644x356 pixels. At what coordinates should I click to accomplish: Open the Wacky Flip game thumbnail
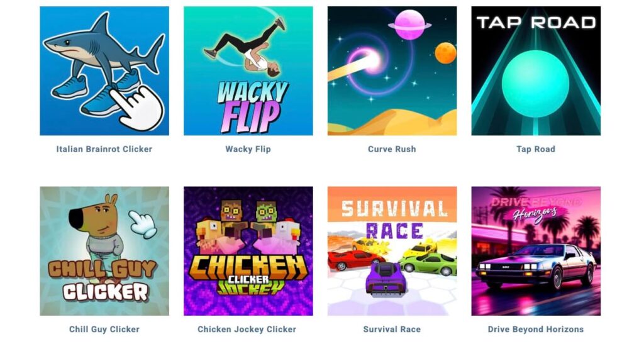(x=248, y=70)
